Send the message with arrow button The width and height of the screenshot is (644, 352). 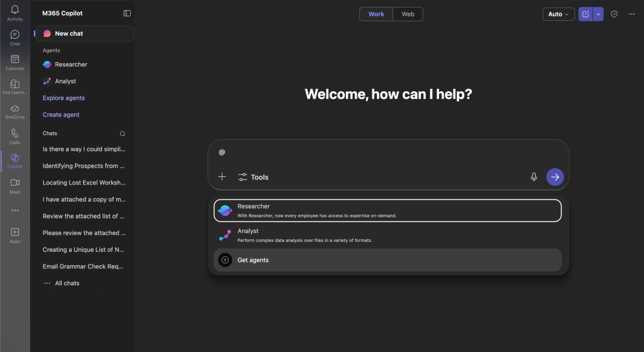(555, 177)
